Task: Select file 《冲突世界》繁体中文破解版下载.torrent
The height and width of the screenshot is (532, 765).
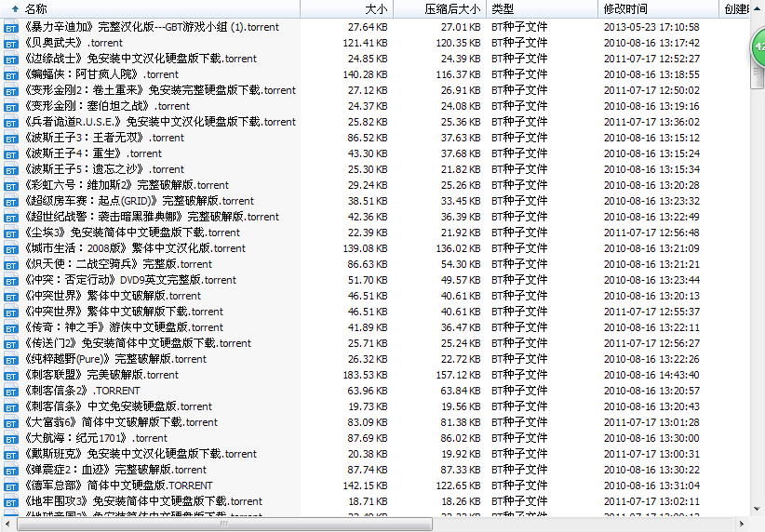Action: 124,311
